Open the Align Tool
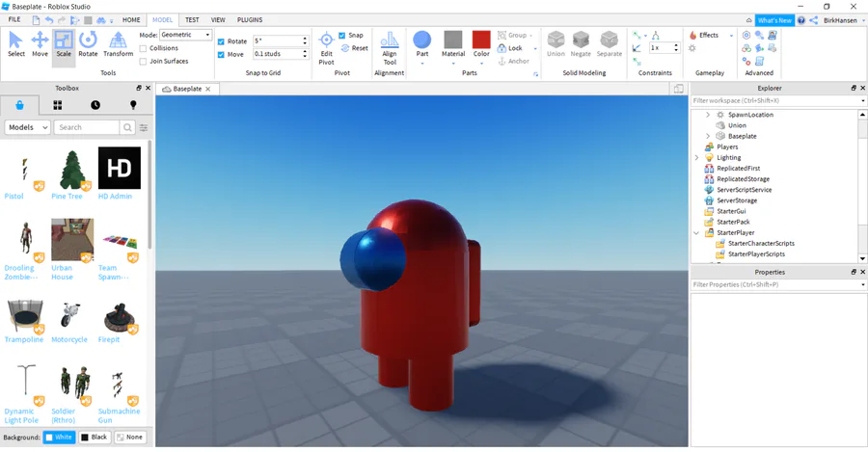This screenshot has width=868, height=452. pos(390,49)
